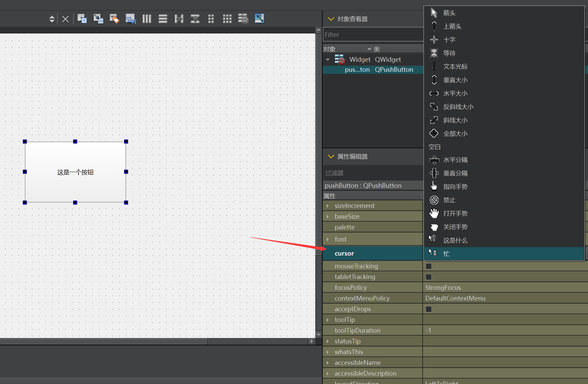
Task: Click the toolTipDuration value -1
Action: [x=505, y=330]
